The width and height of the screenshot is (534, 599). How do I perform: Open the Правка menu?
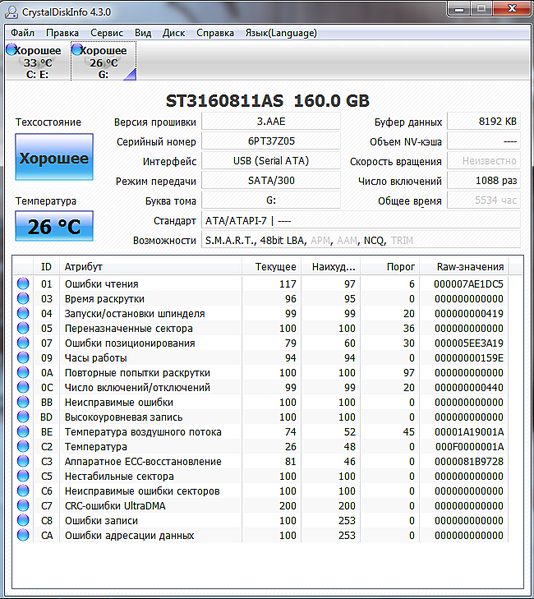[x=62, y=33]
